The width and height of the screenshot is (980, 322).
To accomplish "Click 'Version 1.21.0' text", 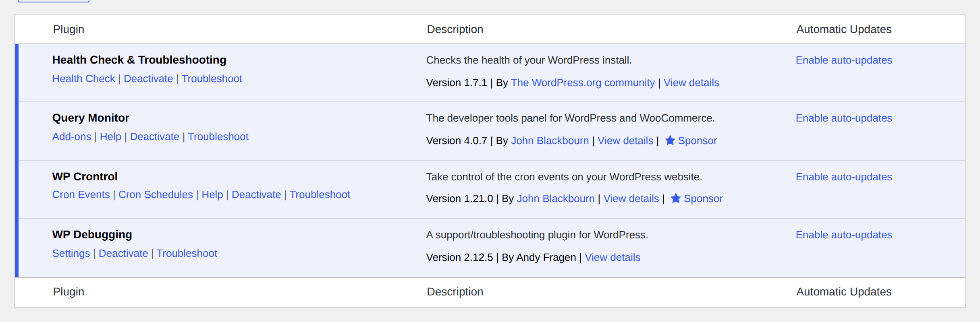I will click(459, 198).
